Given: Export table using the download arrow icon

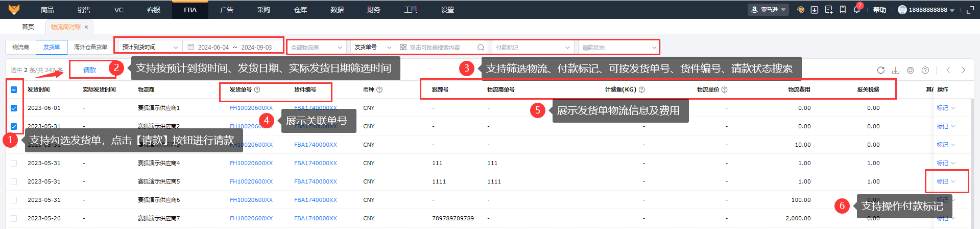Looking at the screenshot, I should point(895,70).
